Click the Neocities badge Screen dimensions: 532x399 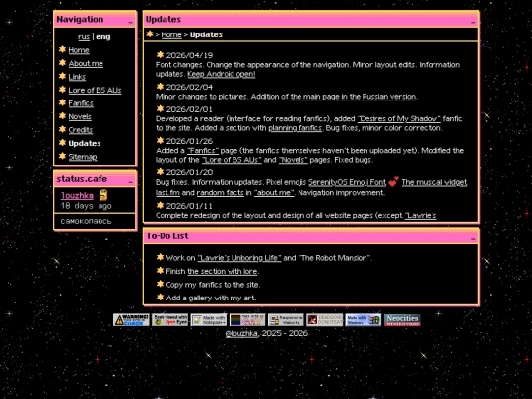pyautogui.click(x=402, y=319)
